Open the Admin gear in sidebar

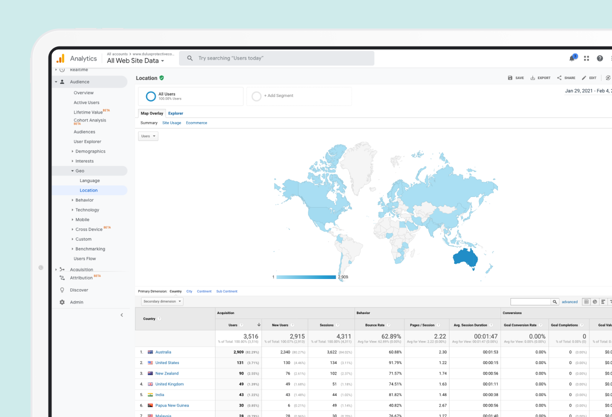(62, 302)
